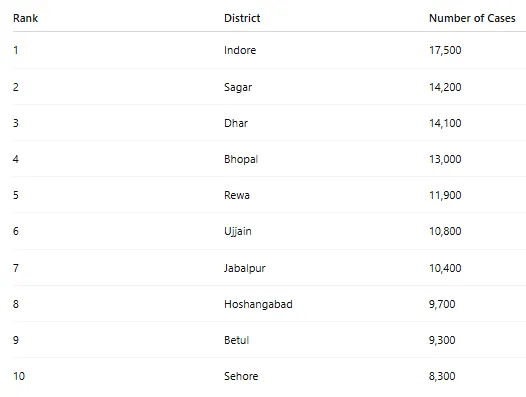Select the Ujjain district cell
Image resolution: width=526 pixels, height=397 pixels.
coord(238,231)
